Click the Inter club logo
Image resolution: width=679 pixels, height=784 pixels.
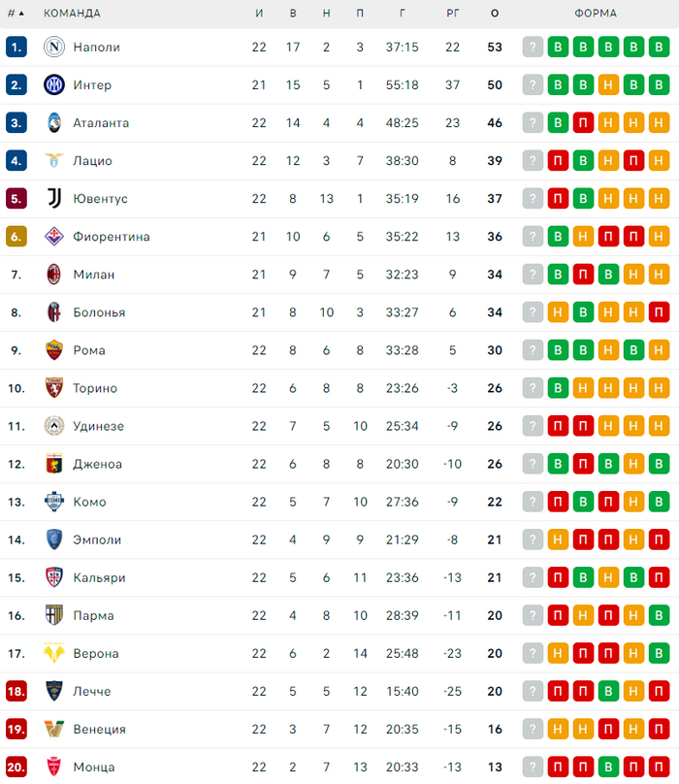tap(53, 84)
